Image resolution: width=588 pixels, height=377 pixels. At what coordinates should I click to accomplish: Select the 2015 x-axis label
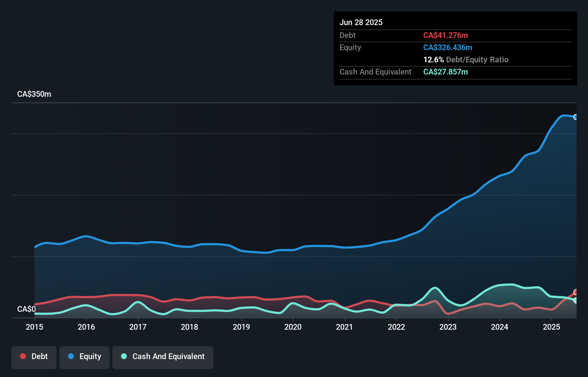coord(34,327)
